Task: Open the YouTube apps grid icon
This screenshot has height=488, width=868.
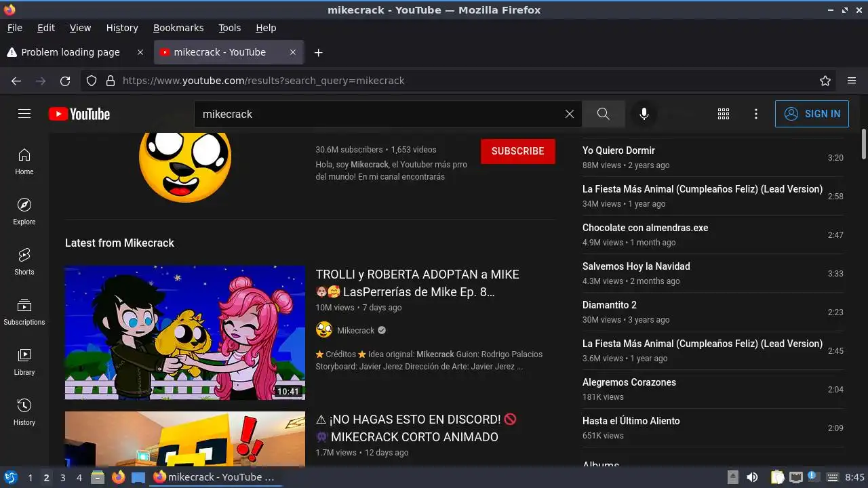Action: click(724, 114)
